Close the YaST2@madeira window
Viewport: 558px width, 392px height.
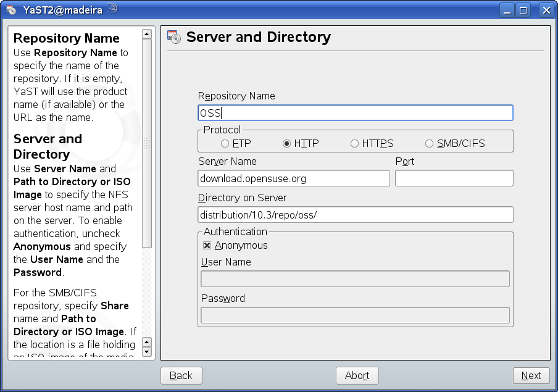(x=546, y=10)
